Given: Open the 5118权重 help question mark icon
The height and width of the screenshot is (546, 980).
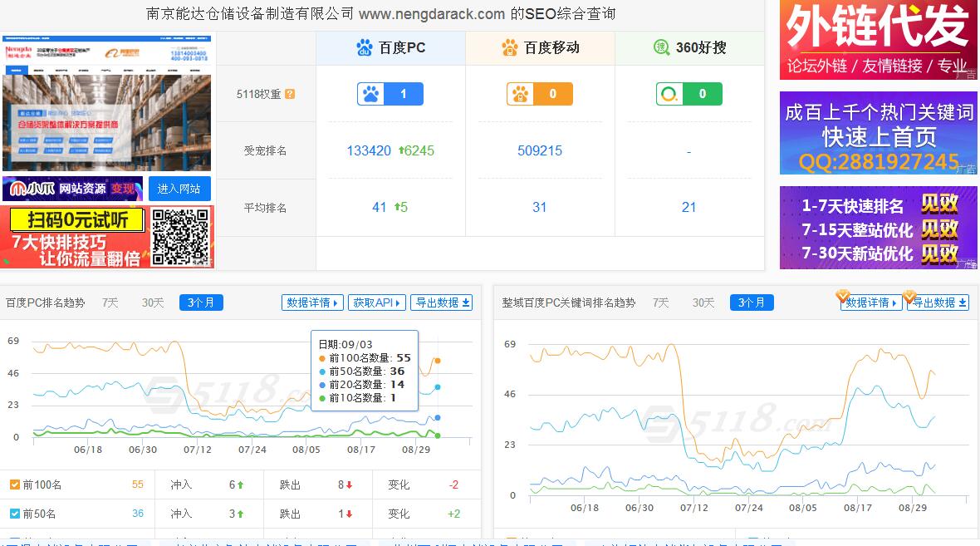Looking at the screenshot, I should 290,94.
